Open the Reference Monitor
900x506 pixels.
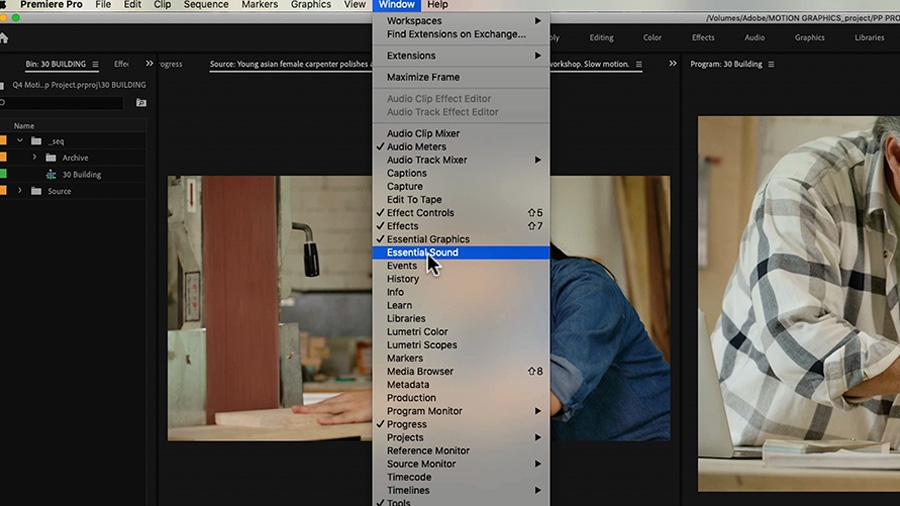[461, 451]
